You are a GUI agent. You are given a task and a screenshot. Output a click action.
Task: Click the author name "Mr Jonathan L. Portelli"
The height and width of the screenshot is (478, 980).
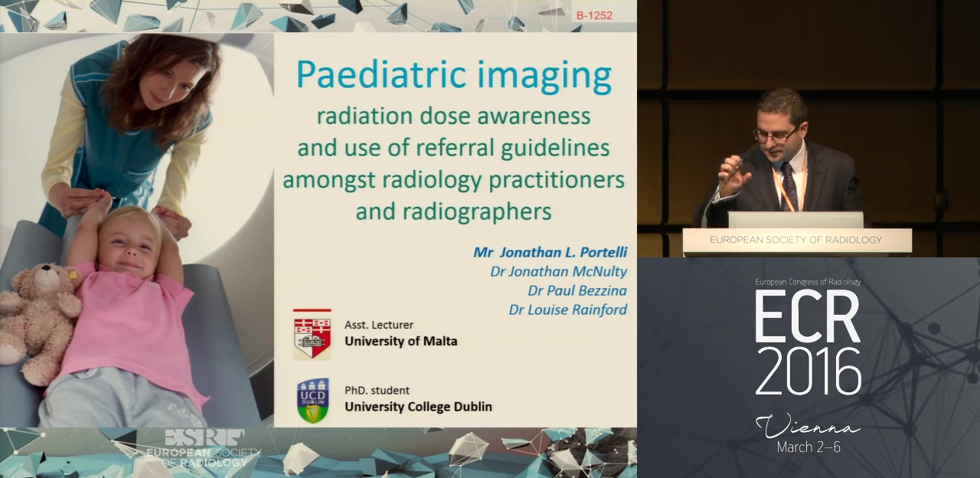pyautogui.click(x=550, y=252)
